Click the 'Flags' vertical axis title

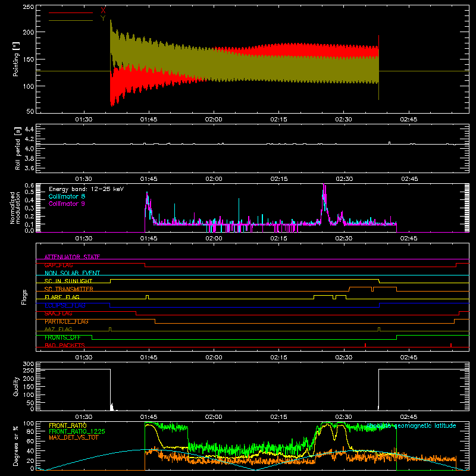24,297
